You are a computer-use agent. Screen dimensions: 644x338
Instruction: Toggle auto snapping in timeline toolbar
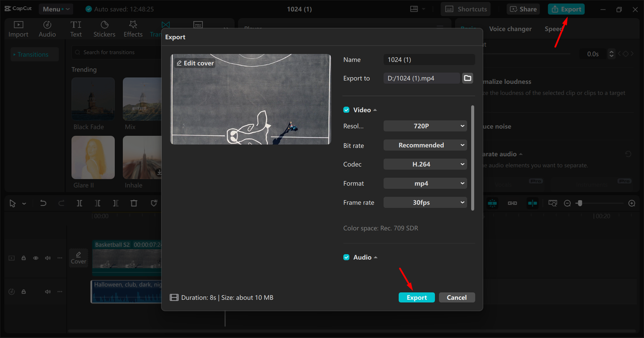tap(532, 203)
